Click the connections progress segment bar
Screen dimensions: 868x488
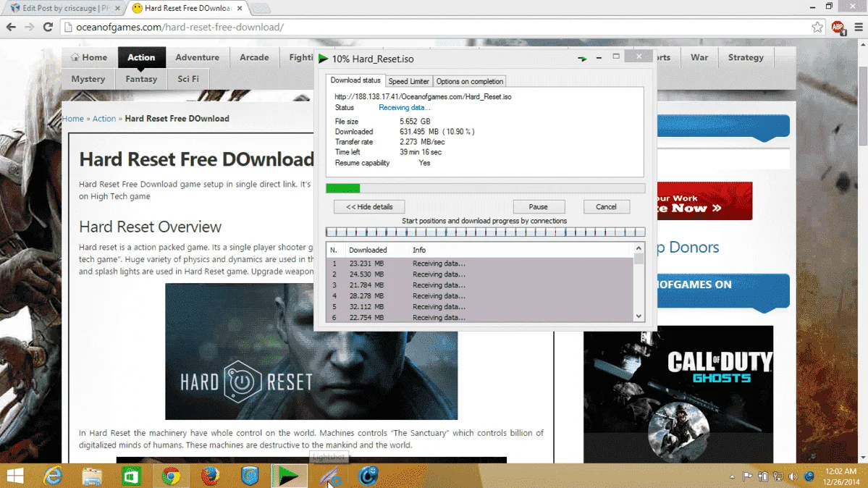coord(486,232)
